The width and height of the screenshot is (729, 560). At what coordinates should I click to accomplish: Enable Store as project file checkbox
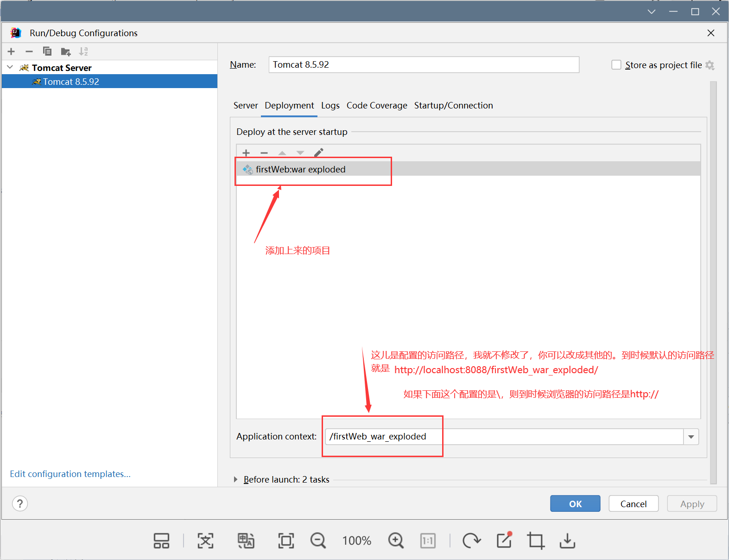pyautogui.click(x=616, y=65)
